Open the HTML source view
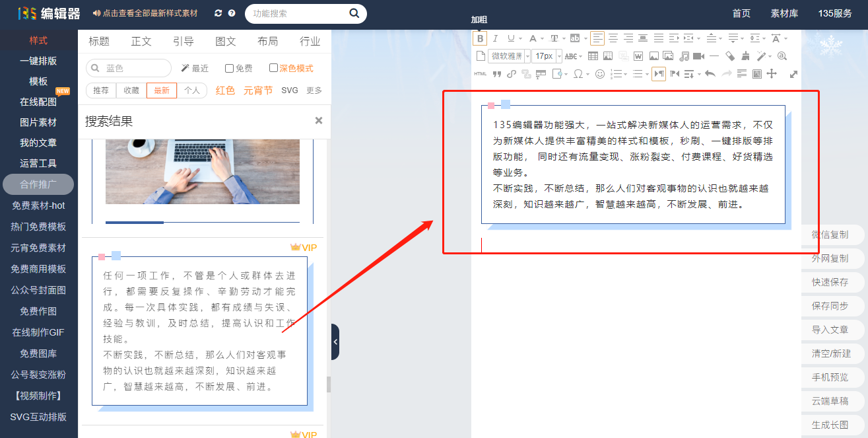 (480, 74)
